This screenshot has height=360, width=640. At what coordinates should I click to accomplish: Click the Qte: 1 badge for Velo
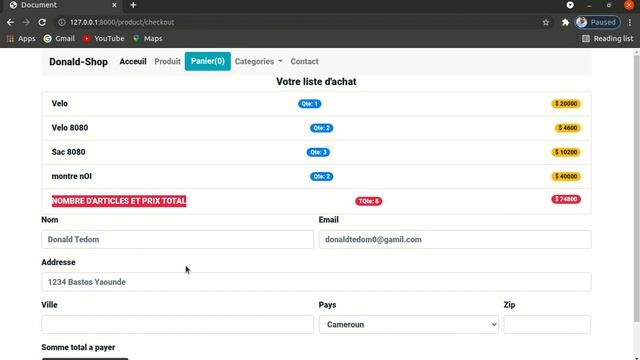coord(309,104)
